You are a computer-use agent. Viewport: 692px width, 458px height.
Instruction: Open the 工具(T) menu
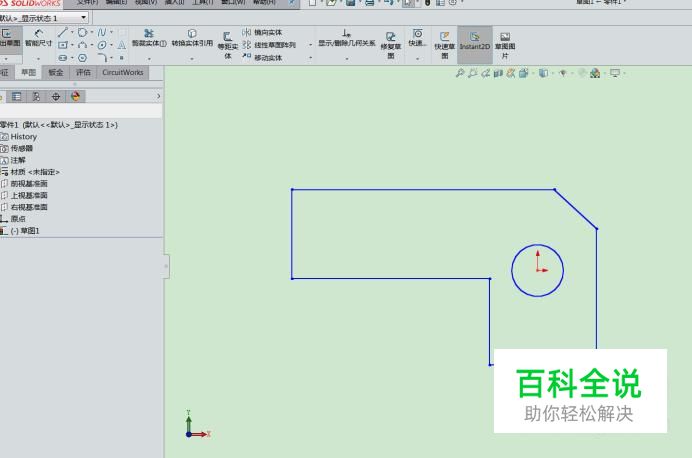point(203,2)
